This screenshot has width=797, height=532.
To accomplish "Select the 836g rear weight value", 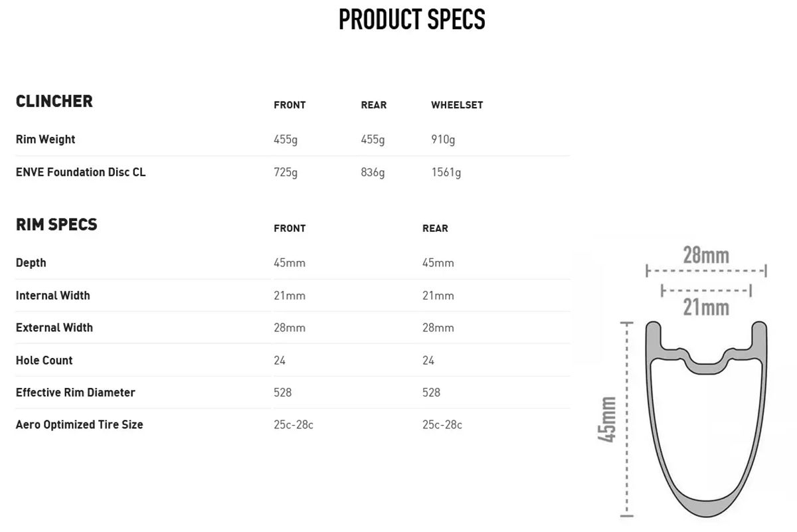I will (373, 173).
